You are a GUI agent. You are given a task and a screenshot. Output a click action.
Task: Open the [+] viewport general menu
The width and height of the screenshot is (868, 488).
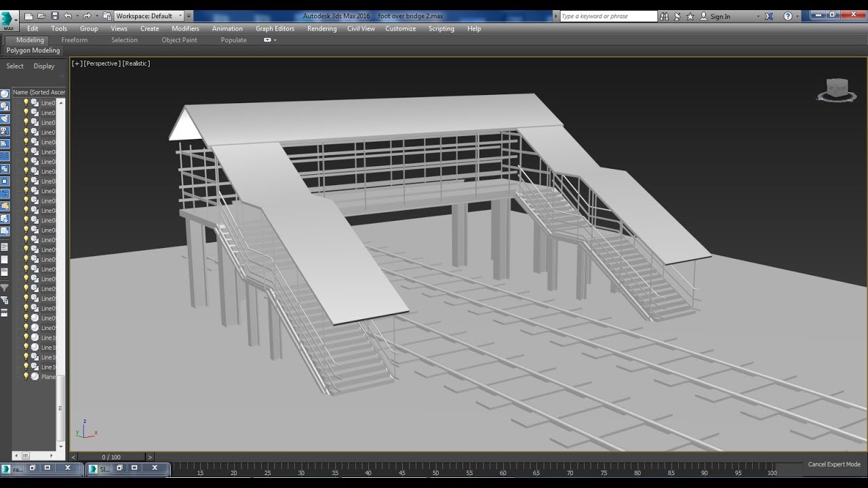(x=77, y=63)
